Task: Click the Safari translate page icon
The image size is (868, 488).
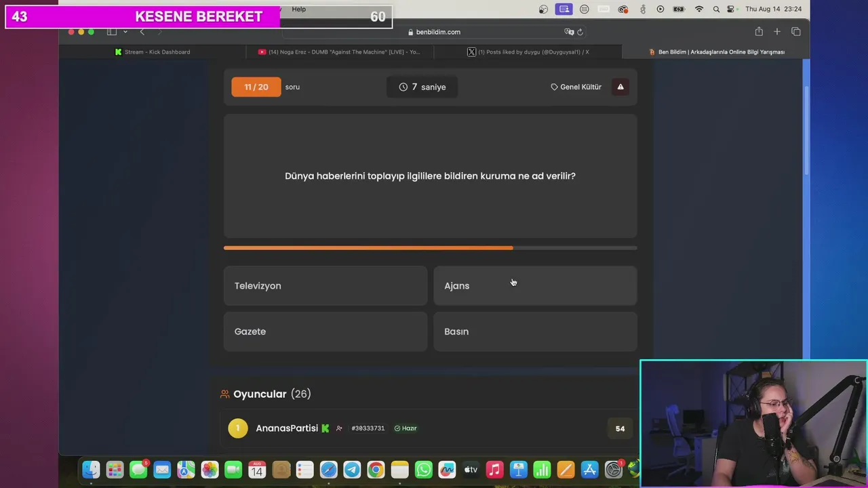Action: pos(569,32)
